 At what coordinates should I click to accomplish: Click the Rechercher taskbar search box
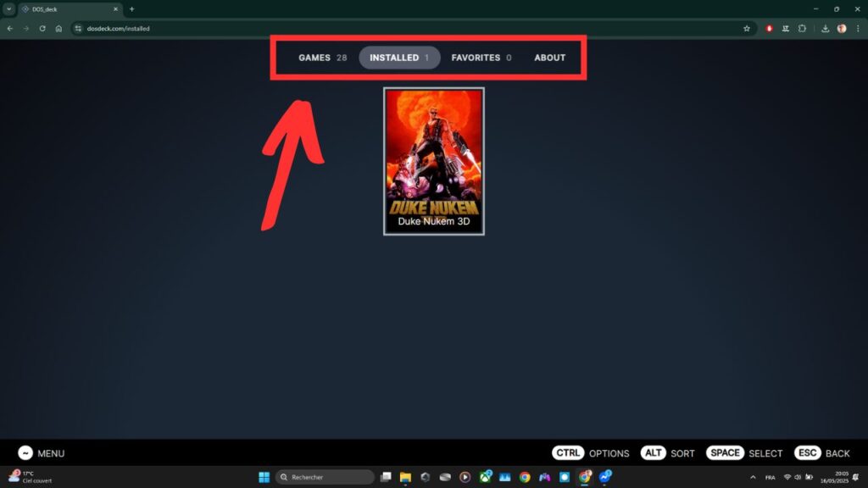coord(325,477)
